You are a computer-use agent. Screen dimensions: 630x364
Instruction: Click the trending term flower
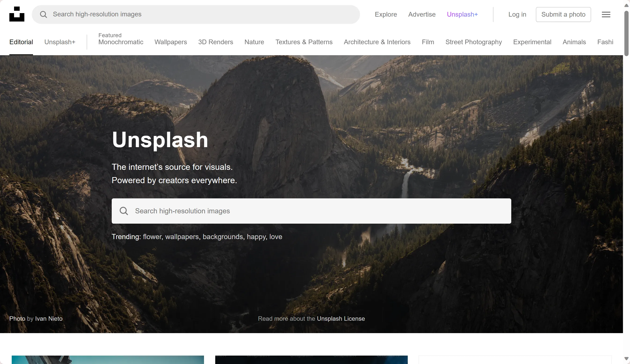tap(152, 237)
